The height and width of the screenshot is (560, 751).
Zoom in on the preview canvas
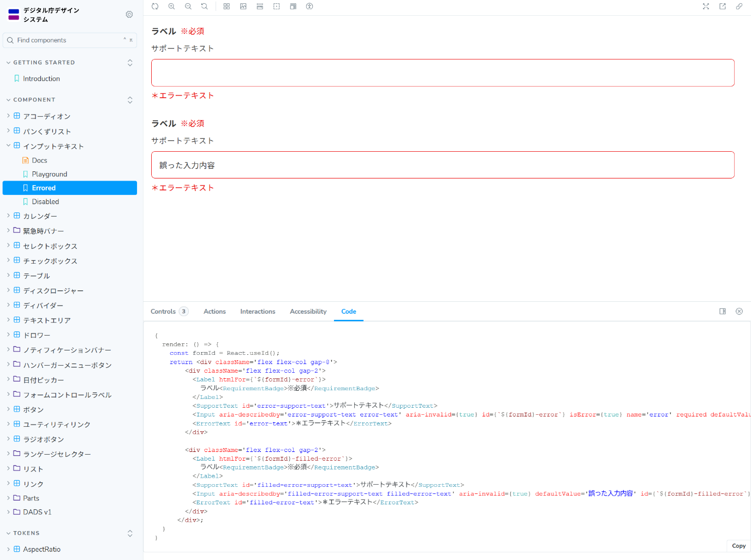tap(171, 7)
